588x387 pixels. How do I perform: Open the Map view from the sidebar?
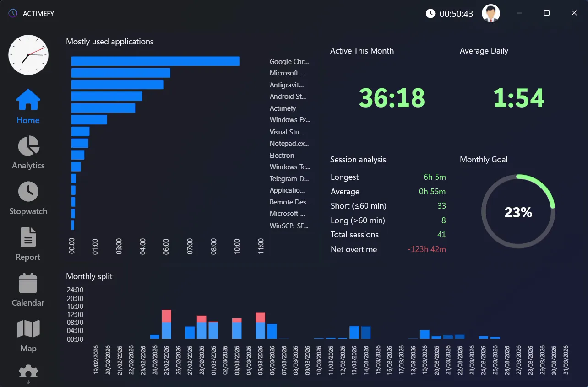tap(27, 336)
